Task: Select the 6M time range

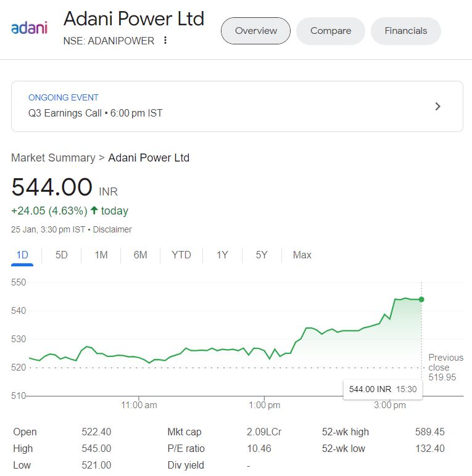Action: coord(141,255)
